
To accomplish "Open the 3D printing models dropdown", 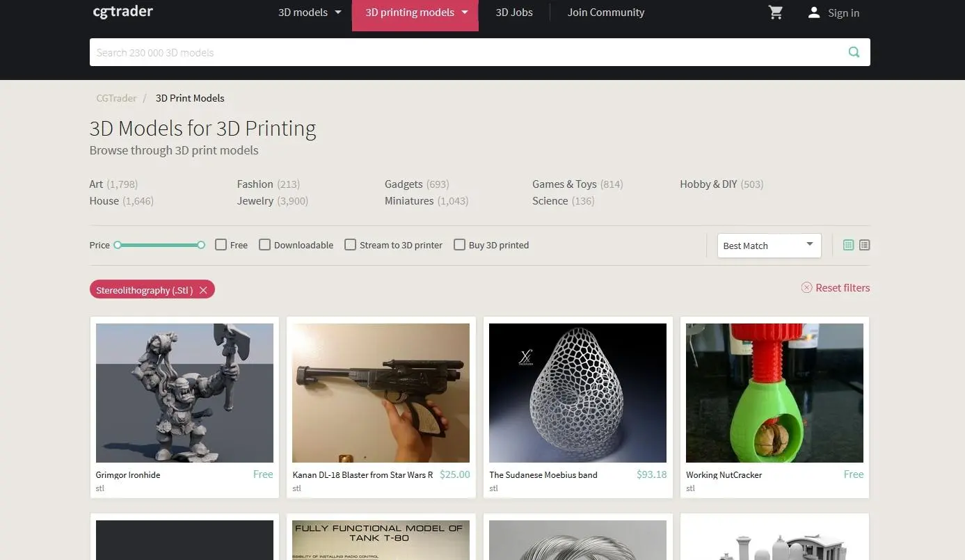I will point(415,13).
